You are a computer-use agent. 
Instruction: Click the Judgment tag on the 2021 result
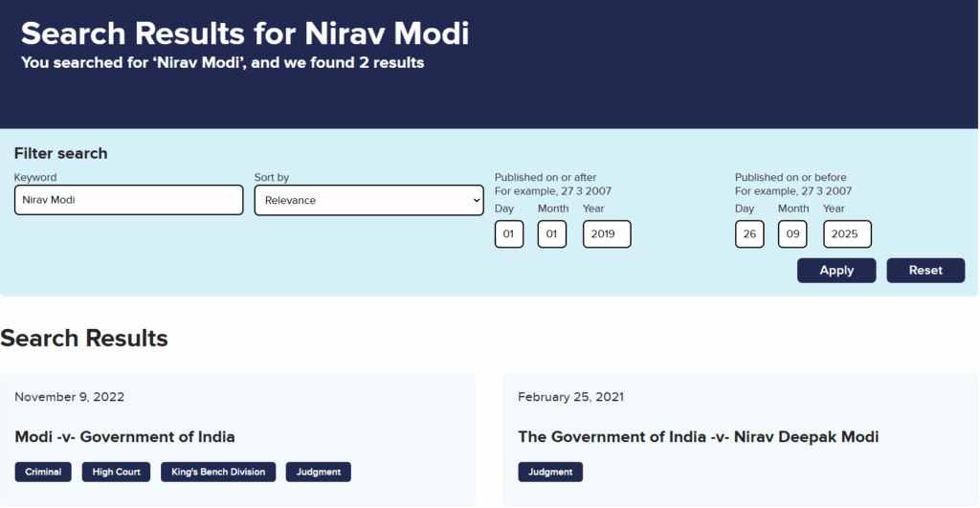[x=550, y=472]
